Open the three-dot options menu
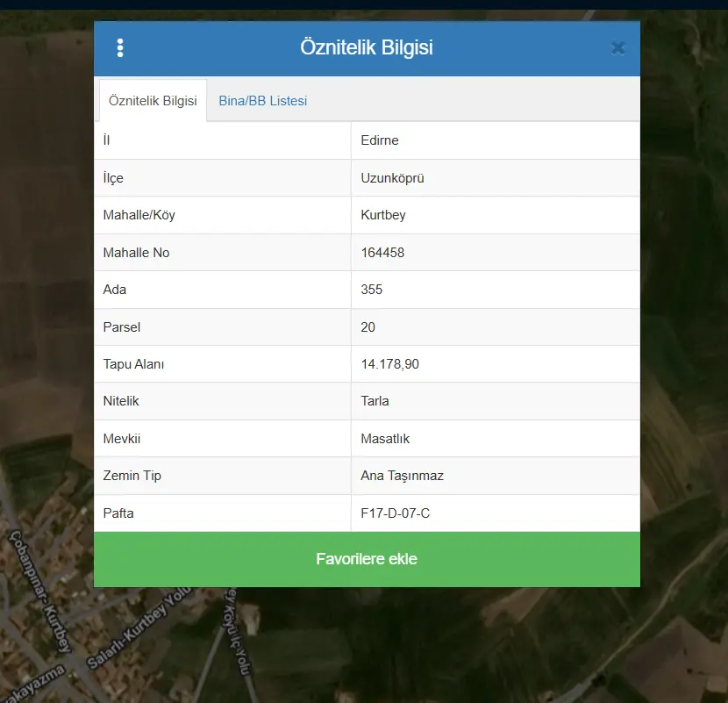The height and width of the screenshot is (703, 728). pyautogui.click(x=120, y=48)
